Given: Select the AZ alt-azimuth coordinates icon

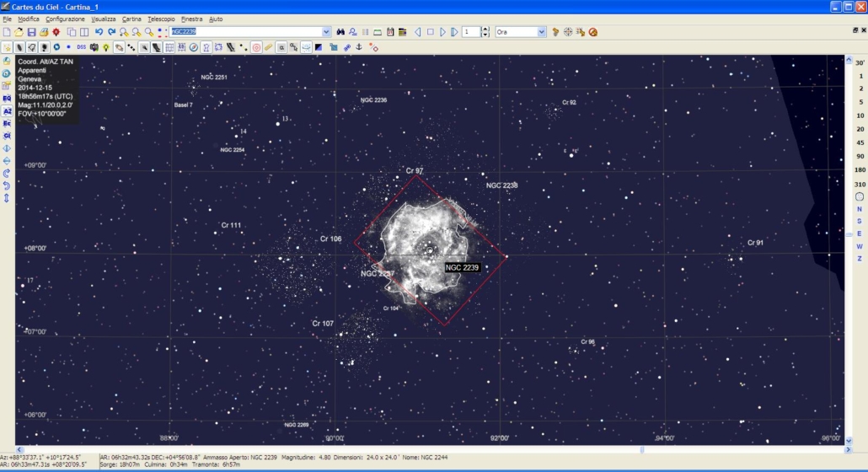Looking at the screenshot, I should click(x=7, y=111).
